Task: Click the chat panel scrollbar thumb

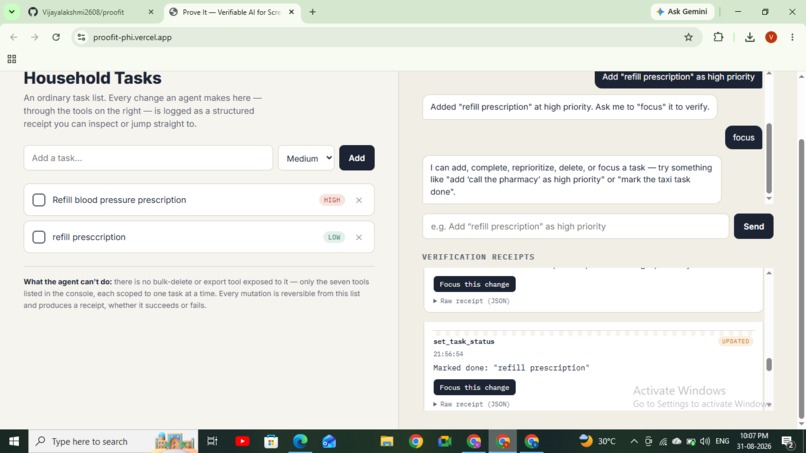Action: 769,157
